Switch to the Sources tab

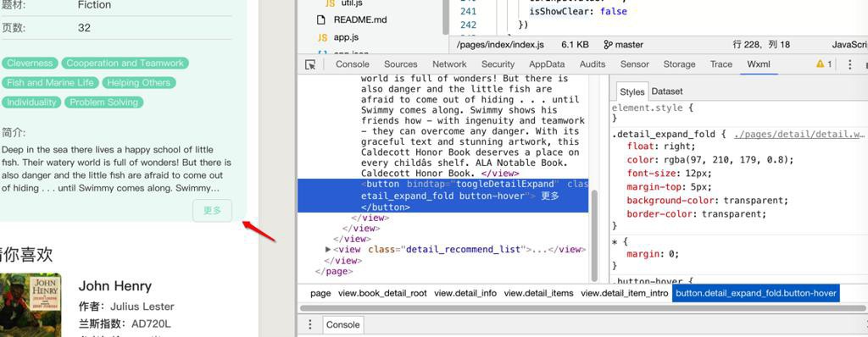[401, 64]
